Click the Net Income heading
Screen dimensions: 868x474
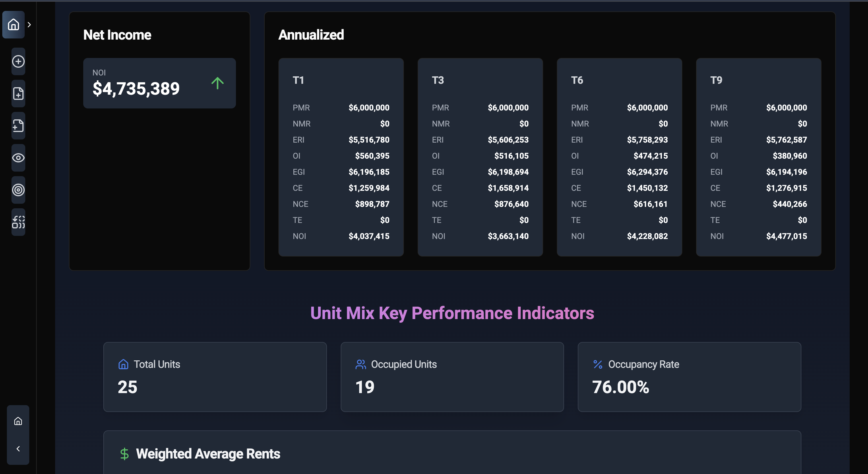pyautogui.click(x=117, y=35)
